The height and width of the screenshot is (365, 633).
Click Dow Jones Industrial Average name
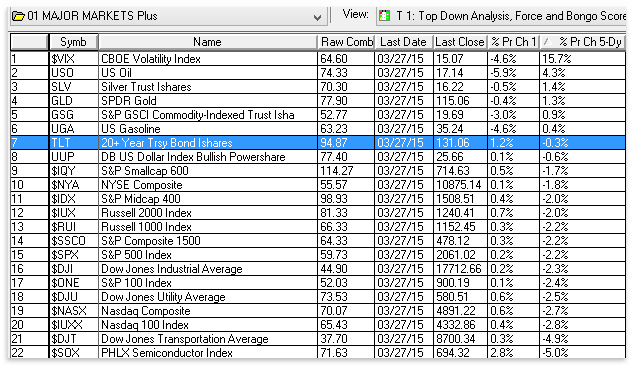click(x=172, y=269)
